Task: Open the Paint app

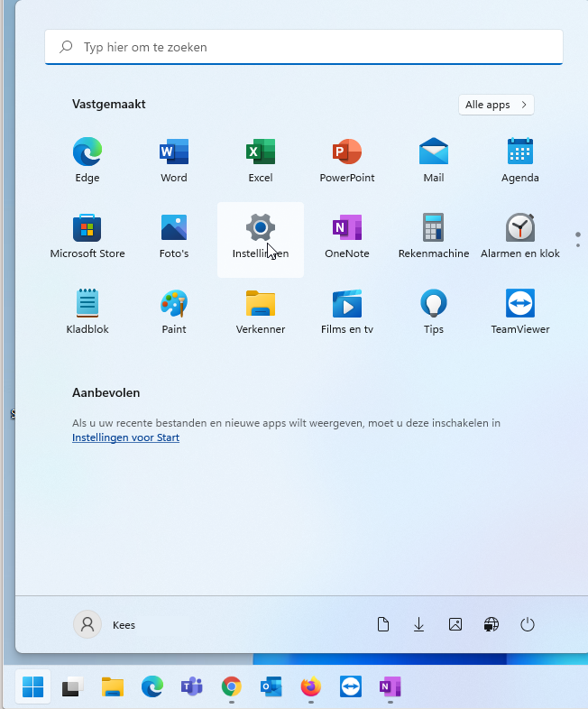Action: click(x=173, y=312)
